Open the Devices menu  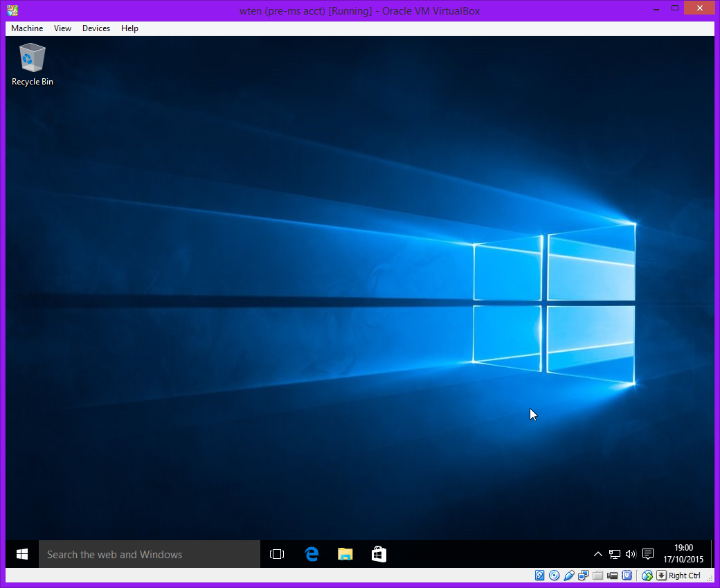(x=96, y=28)
